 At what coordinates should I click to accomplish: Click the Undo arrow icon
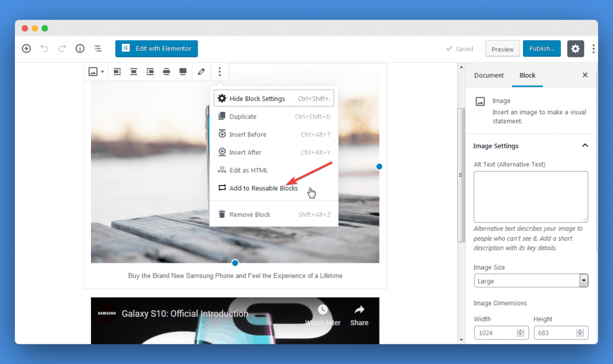tap(44, 48)
